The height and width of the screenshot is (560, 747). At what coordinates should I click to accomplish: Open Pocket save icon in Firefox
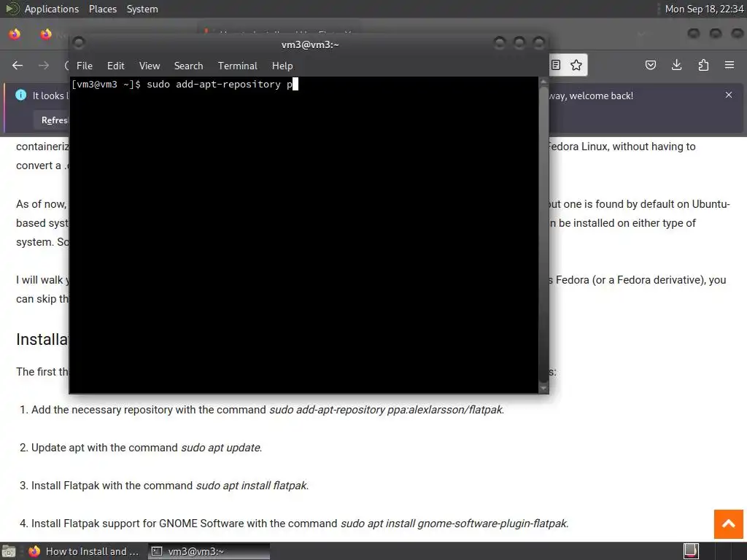pos(651,65)
